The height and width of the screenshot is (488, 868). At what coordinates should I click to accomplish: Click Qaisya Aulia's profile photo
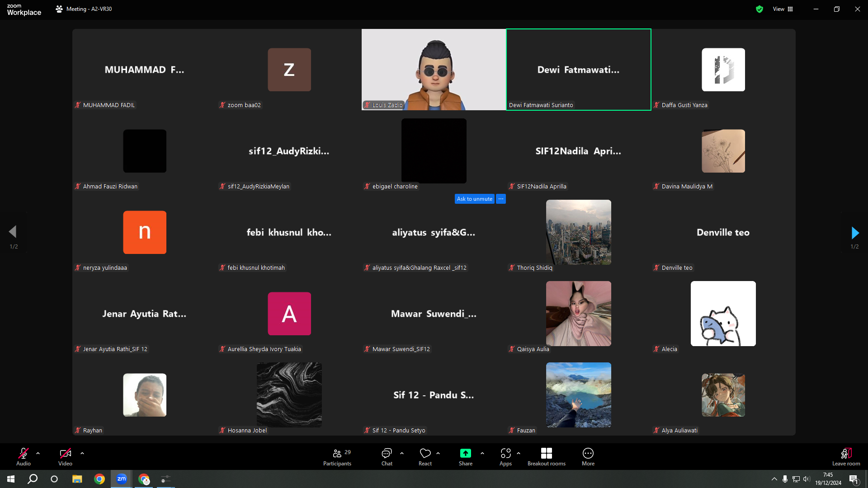pos(579,314)
